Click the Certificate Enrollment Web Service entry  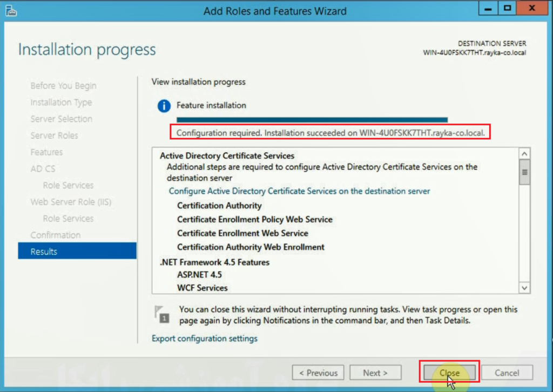242,233
